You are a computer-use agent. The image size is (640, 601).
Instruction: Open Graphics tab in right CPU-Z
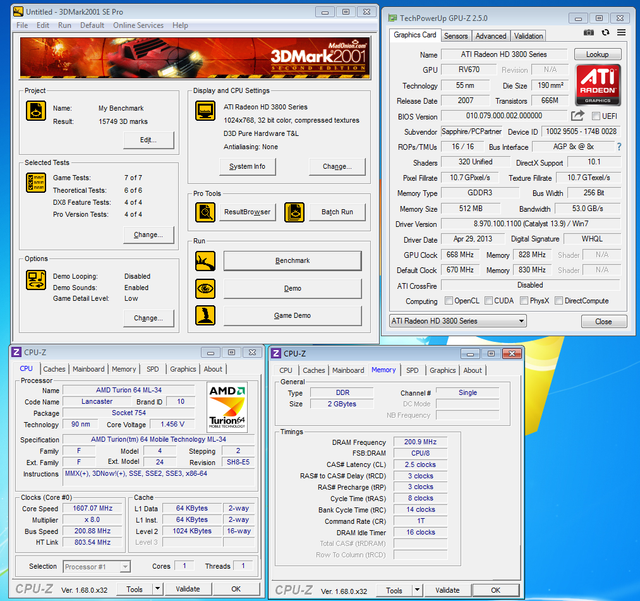pos(442,370)
